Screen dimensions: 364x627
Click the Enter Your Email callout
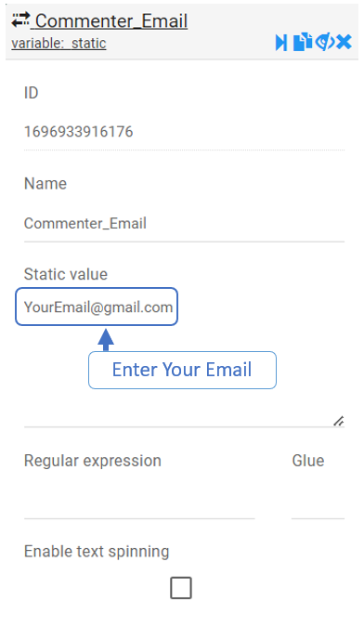pyautogui.click(x=182, y=370)
